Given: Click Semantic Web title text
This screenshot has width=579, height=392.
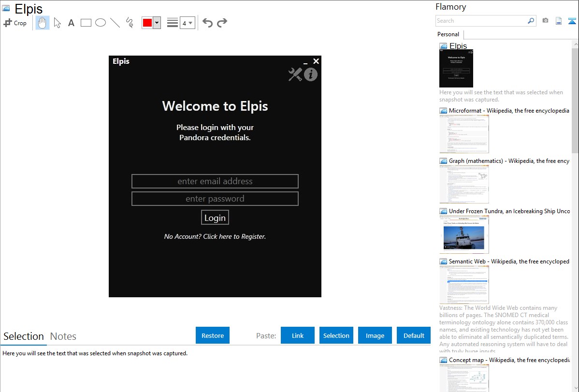Looking at the screenshot, I should (x=509, y=261).
